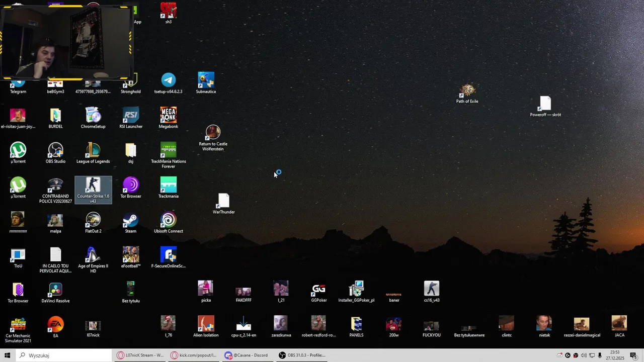The height and width of the screenshot is (362, 644).
Task: Launch Path of Exile
Action: coord(467,94)
